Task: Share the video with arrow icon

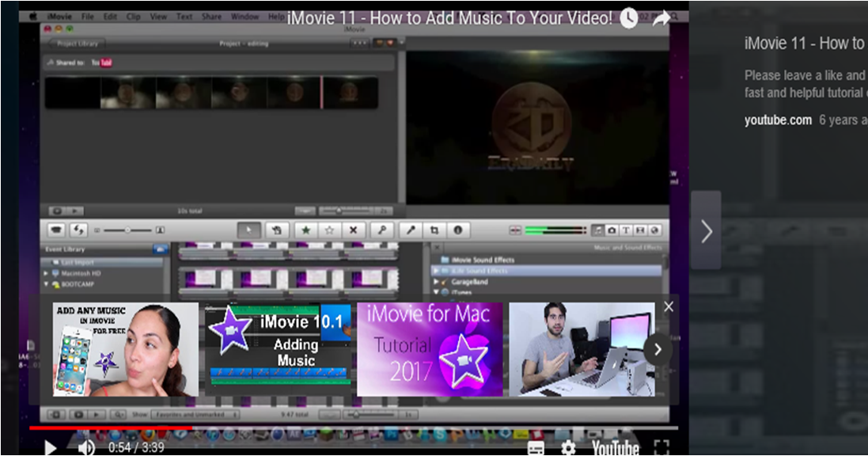Action: (661, 19)
